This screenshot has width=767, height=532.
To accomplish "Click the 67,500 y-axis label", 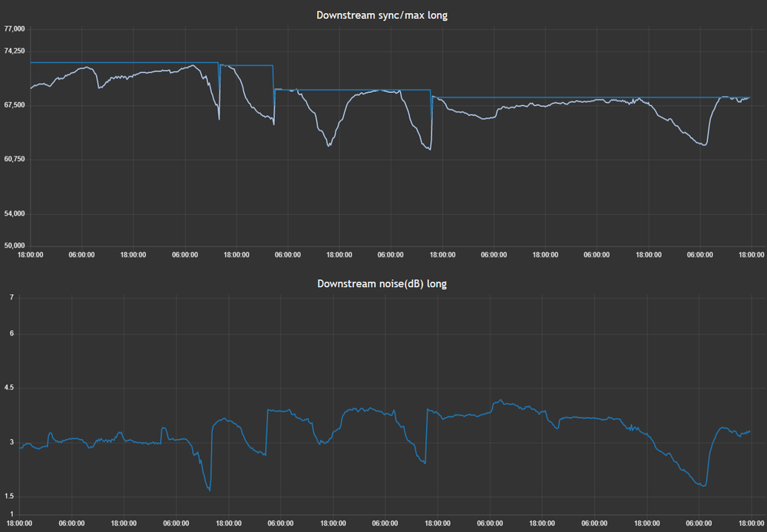I will [15, 105].
